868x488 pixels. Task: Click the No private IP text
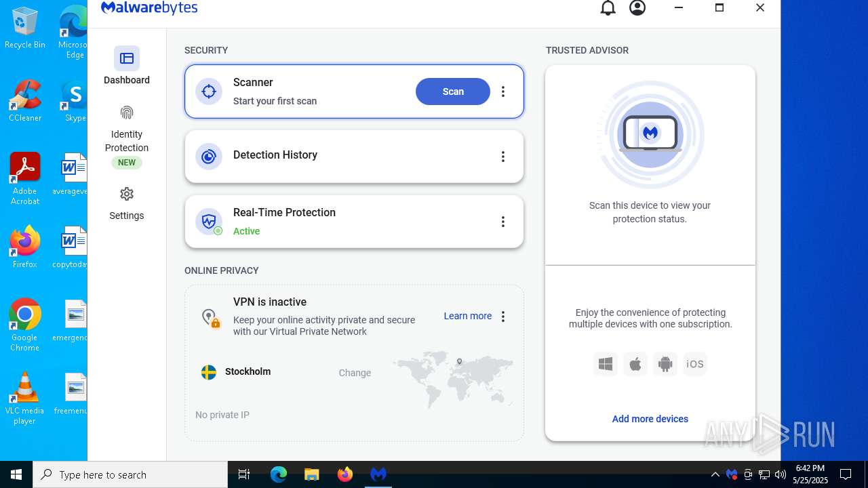222,415
